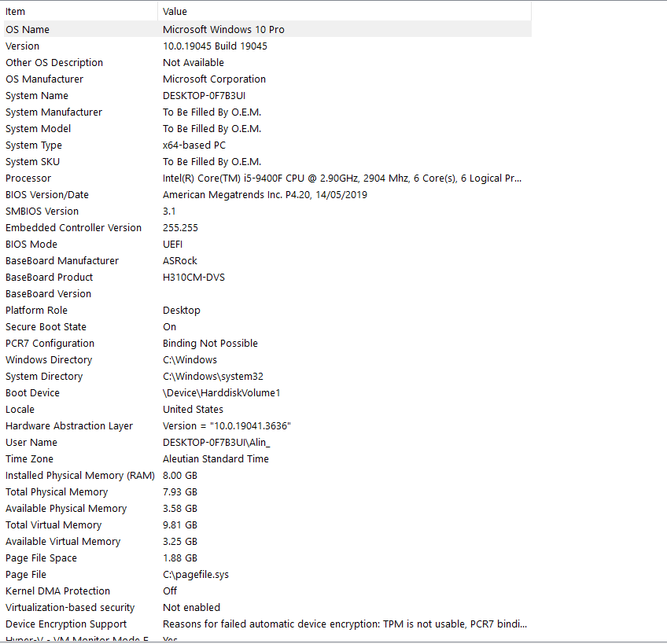
Task: Click the American Megatrends Inc. P4.20 value
Action: (x=264, y=195)
